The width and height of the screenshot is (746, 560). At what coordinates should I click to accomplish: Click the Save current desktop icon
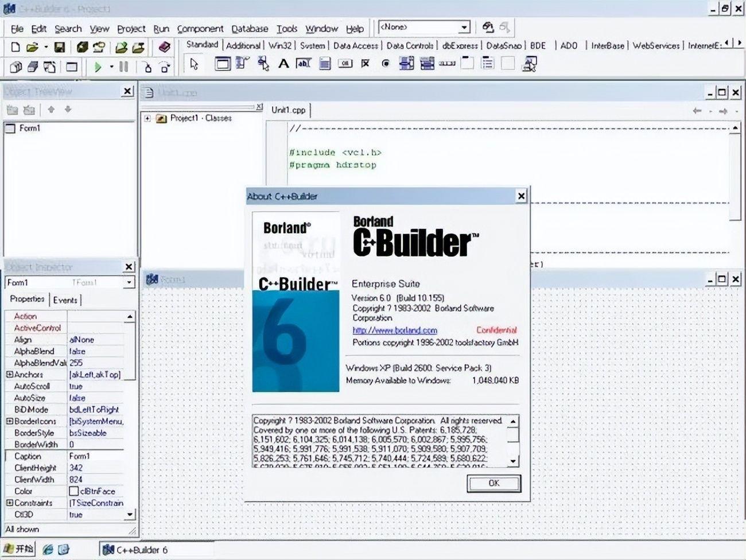point(488,27)
